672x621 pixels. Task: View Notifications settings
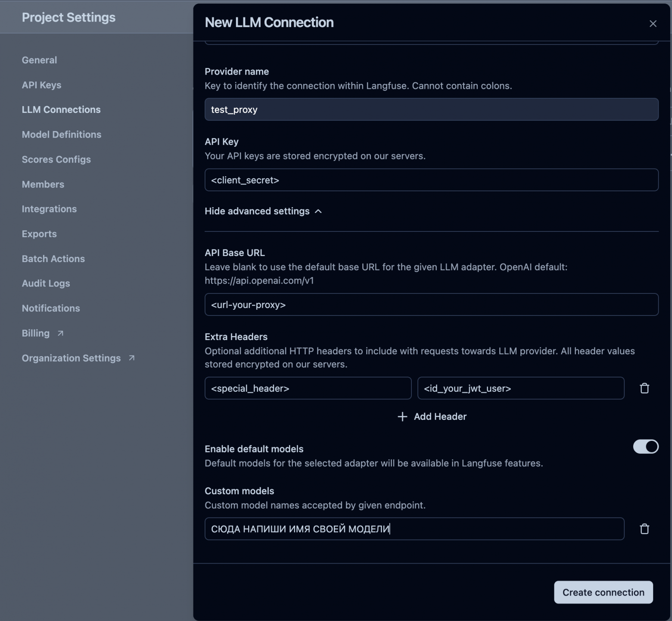click(51, 308)
